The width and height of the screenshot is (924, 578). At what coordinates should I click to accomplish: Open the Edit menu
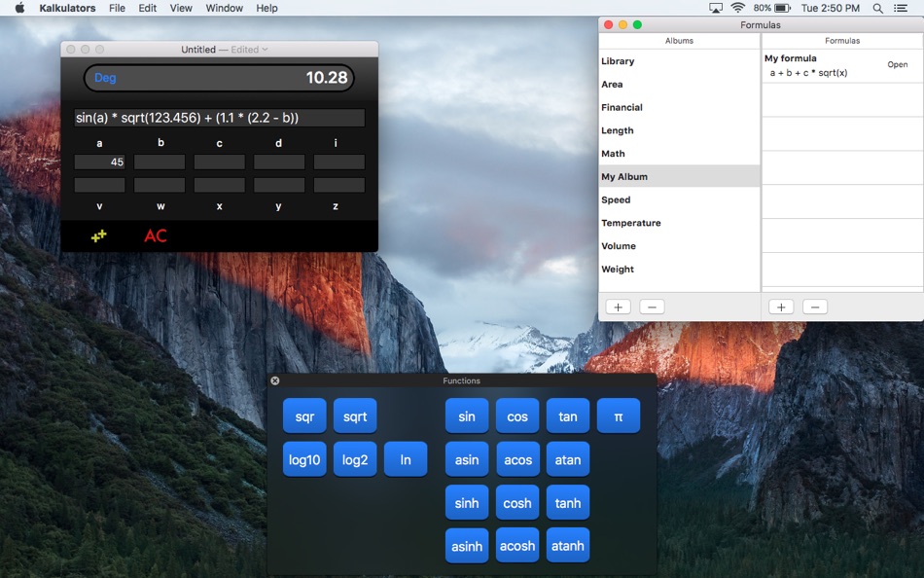[x=147, y=8]
